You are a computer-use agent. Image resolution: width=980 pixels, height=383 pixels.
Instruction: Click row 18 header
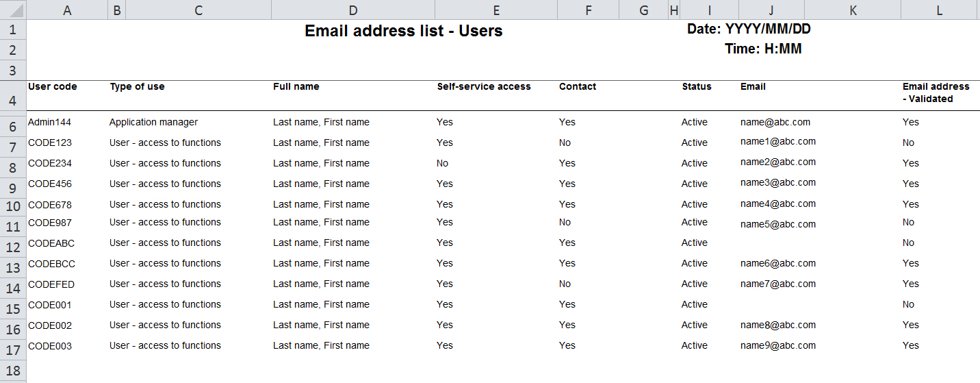coord(13,371)
